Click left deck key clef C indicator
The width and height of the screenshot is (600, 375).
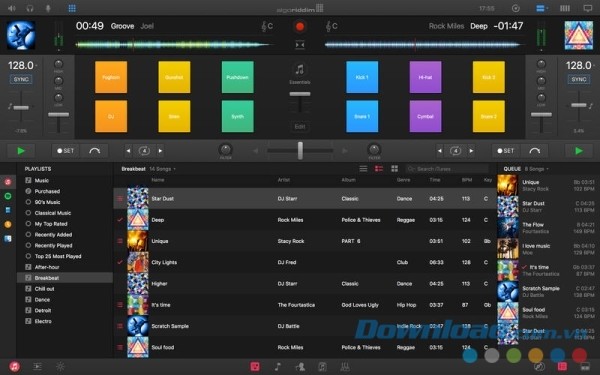tap(267, 26)
